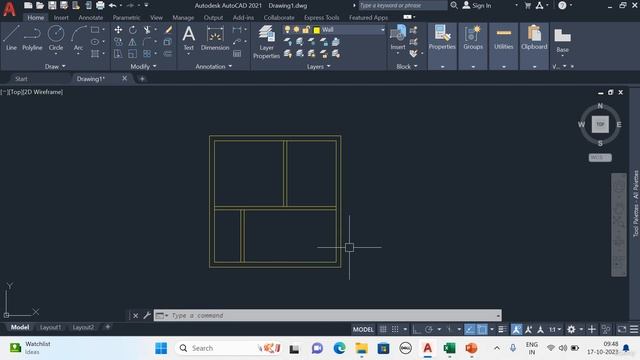Insert a Table from Annotation panel
The width and height of the screenshot is (640, 360).
[237, 53]
